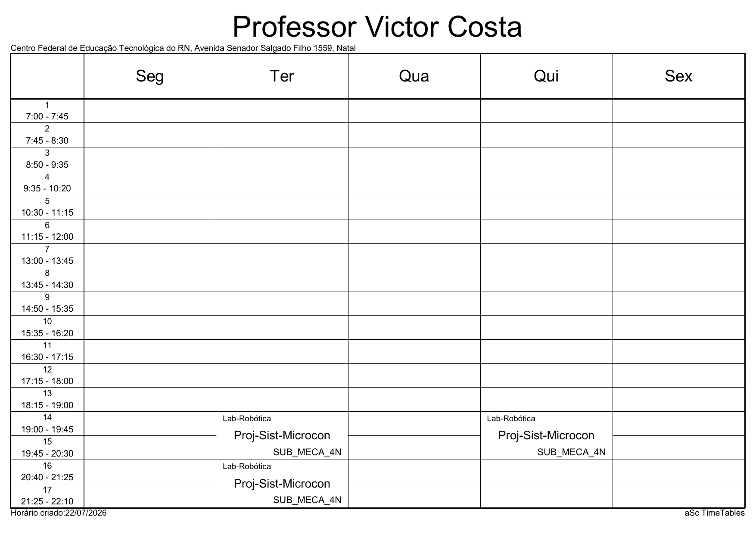Click SUB_MECA_4N class label in Tuesday 19:00 lesson

(x=307, y=452)
